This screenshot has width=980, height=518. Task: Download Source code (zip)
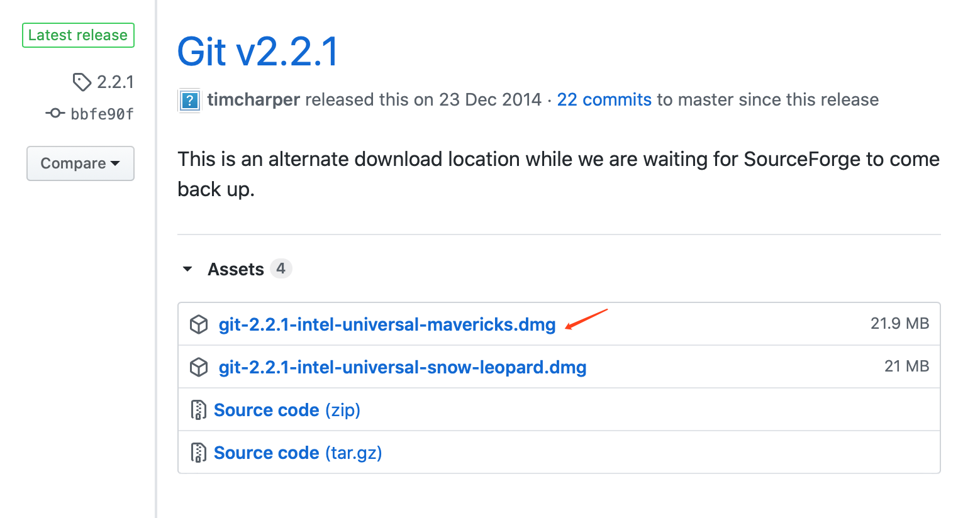coord(287,410)
